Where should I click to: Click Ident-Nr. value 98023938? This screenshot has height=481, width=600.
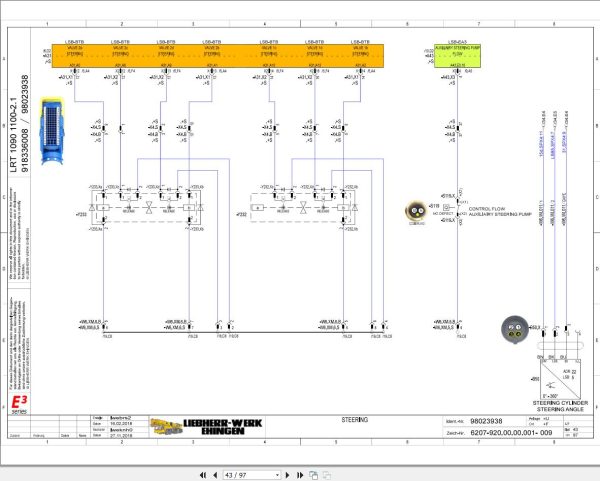click(486, 421)
